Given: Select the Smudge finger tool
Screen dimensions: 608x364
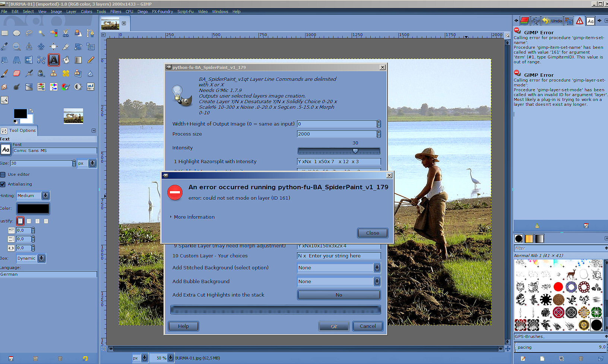Looking at the screenshot, I should click(x=4, y=87).
